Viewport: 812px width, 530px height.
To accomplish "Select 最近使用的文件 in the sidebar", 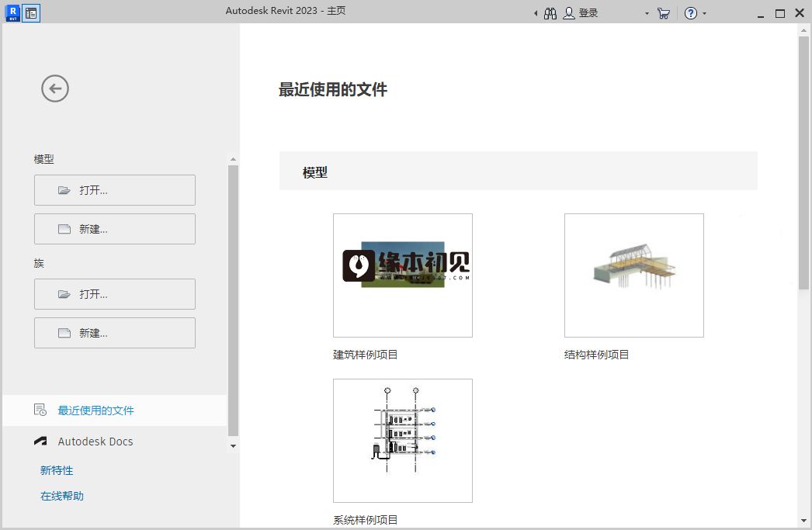I will point(114,410).
